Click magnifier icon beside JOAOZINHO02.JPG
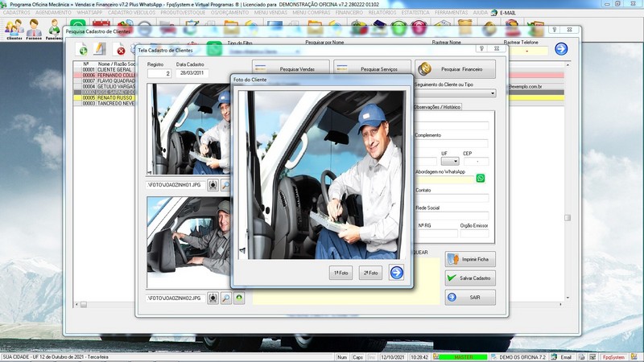644x362 pixels. [x=226, y=298]
